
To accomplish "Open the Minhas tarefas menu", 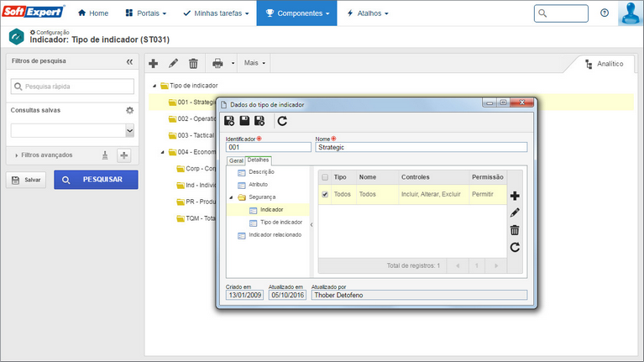I will click(x=216, y=13).
